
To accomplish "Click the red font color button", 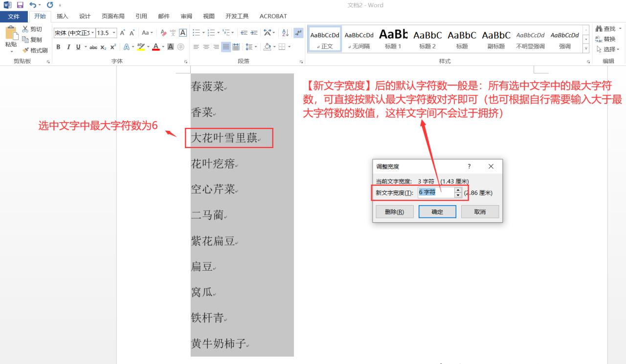I will [x=156, y=47].
